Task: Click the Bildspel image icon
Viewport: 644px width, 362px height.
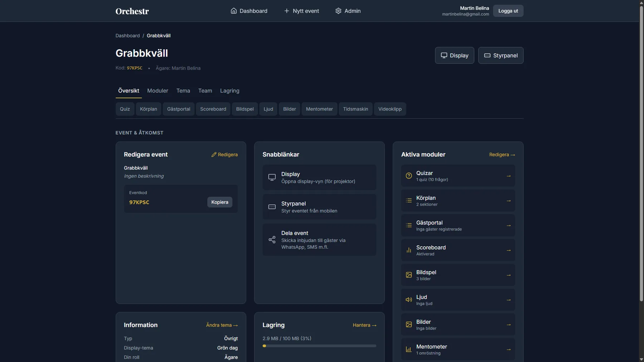Action: (x=409, y=275)
